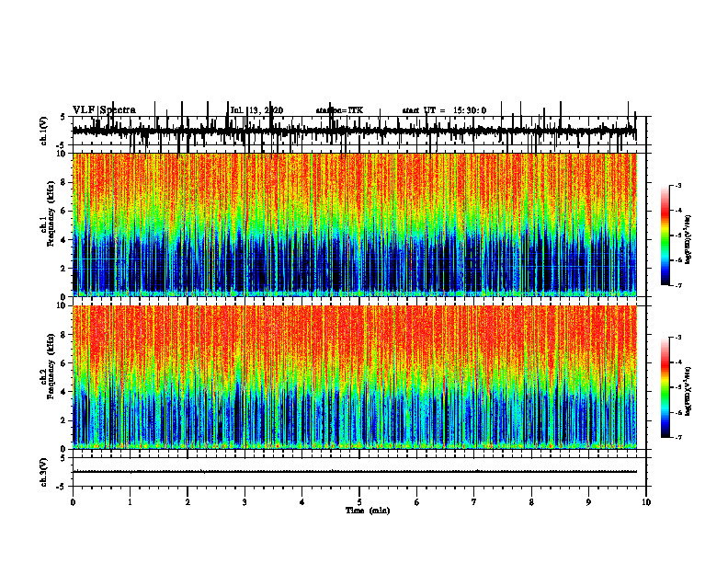Click inside the ch.1 spectrogram panel
The width and height of the screenshot is (728, 563).
354,224
